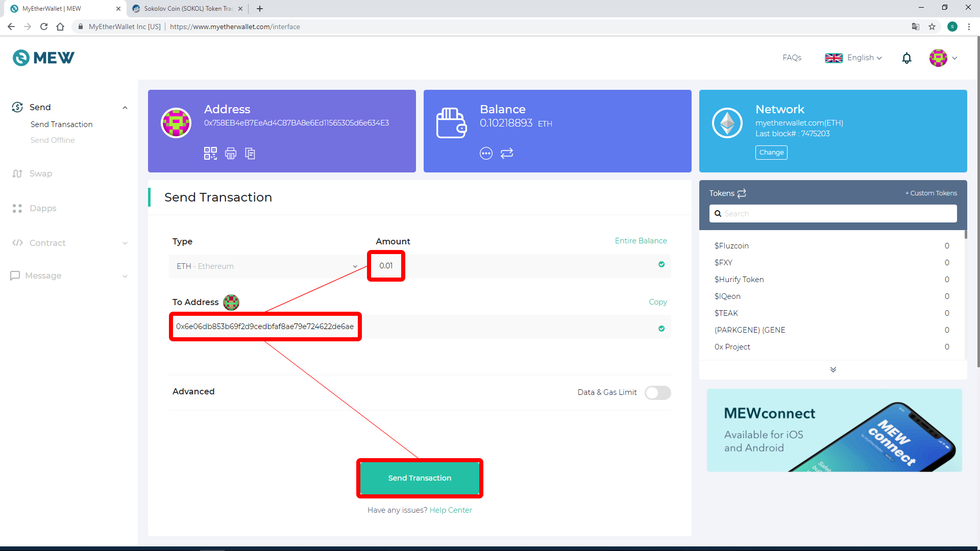Screen dimensions: 980x551
Task: Print the wallet address
Action: click(x=231, y=153)
